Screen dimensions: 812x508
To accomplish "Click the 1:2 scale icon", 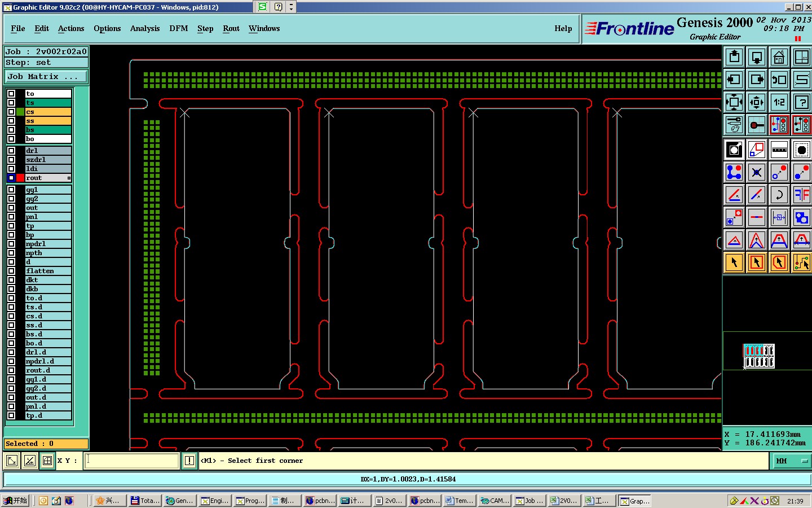I will tap(779, 102).
